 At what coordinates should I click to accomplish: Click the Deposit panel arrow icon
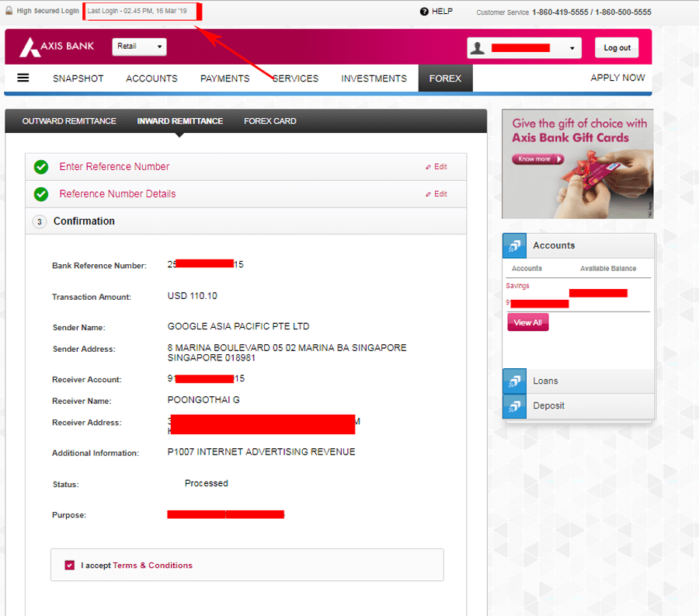point(514,406)
